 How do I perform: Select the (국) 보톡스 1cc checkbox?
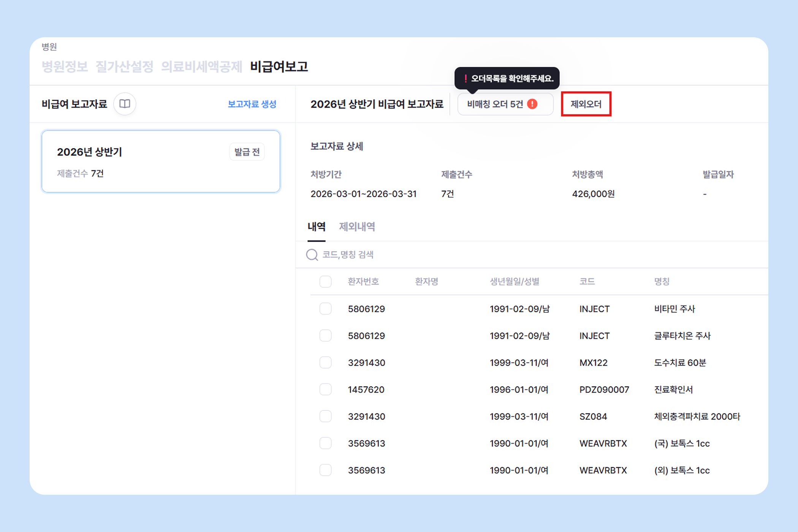click(325, 443)
